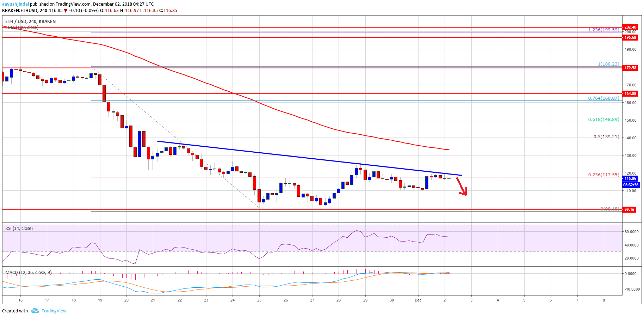This screenshot has height=317, width=644.
Task: Click date 16 on the time axis
Action: point(20,300)
